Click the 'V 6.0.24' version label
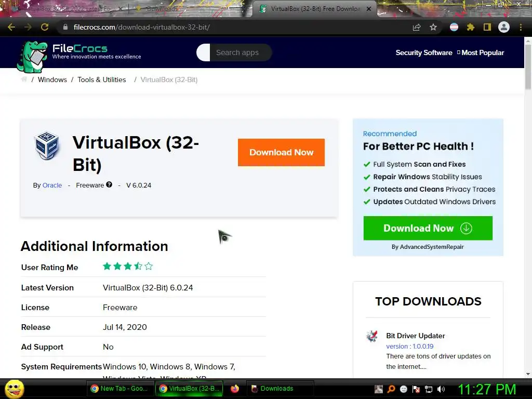The width and height of the screenshot is (532, 399). click(x=139, y=185)
